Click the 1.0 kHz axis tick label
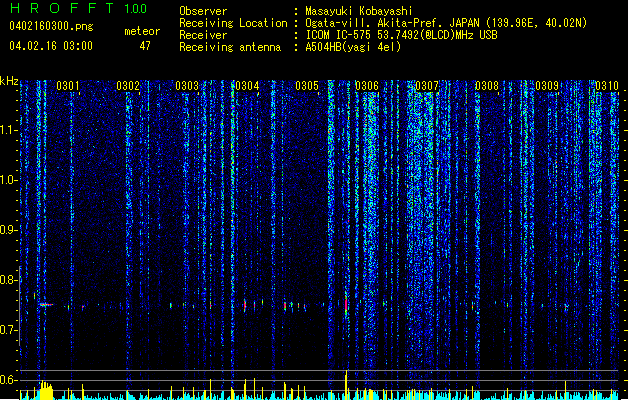The image size is (629, 400). point(9,180)
